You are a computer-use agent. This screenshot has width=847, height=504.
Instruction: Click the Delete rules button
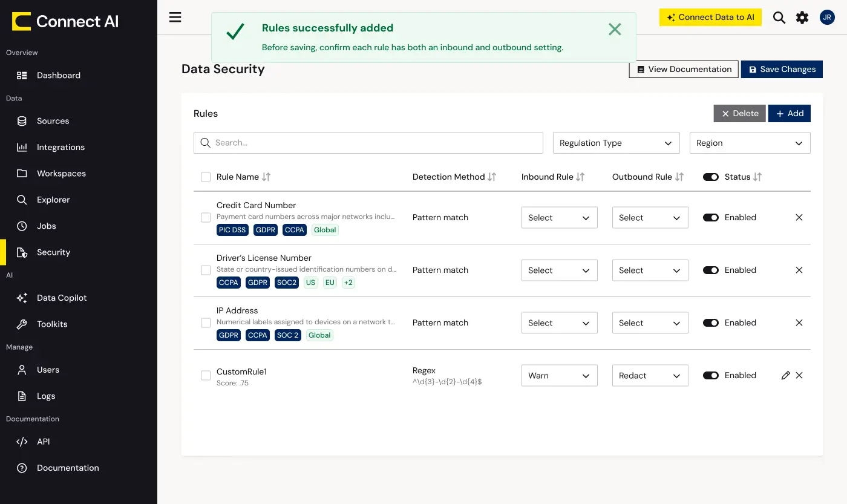[740, 113]
